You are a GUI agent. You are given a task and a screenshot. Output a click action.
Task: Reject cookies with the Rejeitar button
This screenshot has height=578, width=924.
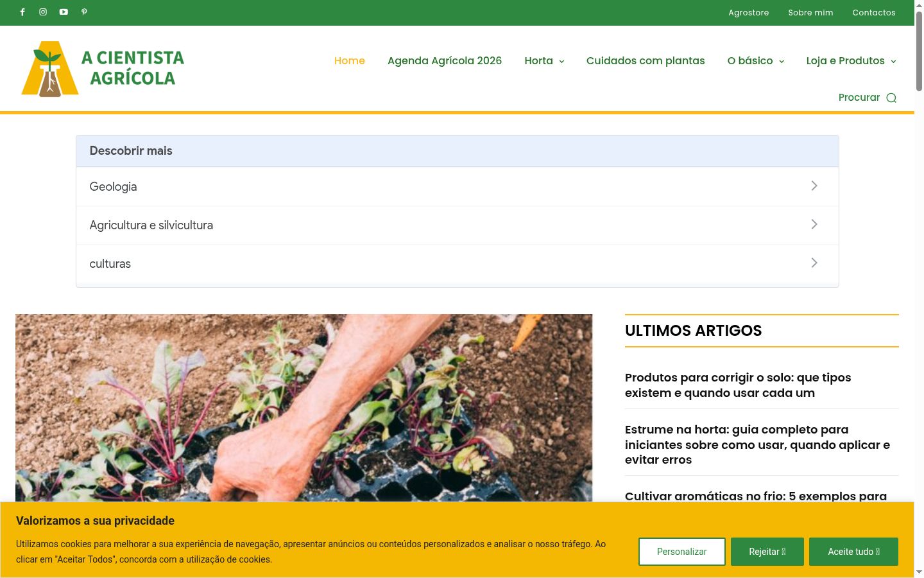point(767,552)
